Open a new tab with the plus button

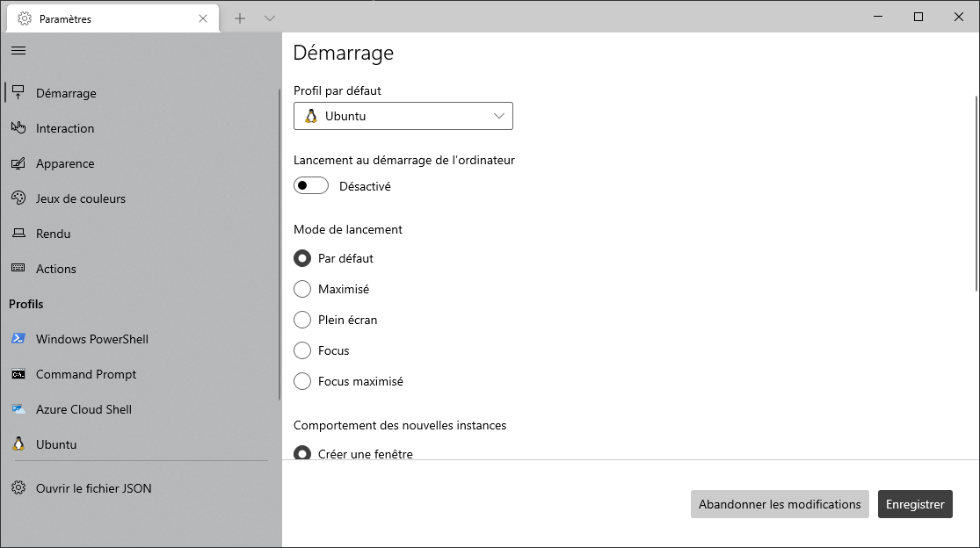tap(240, 18)
